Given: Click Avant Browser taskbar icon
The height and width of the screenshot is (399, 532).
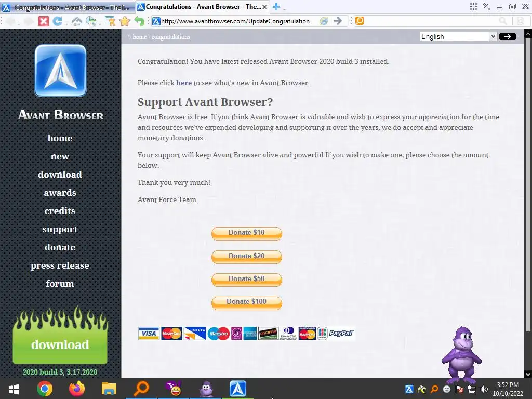Looking at the screenshot, I should (x=238, y=389).
